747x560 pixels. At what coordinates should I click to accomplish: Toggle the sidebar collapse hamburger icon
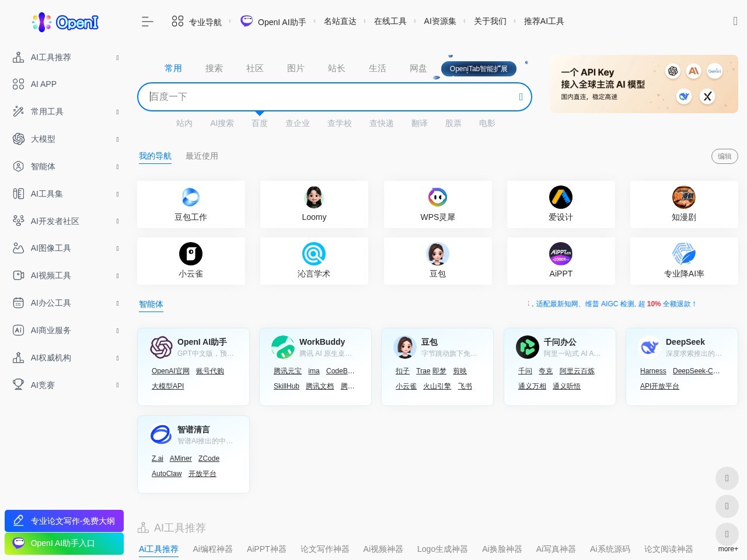pos(148,22)
